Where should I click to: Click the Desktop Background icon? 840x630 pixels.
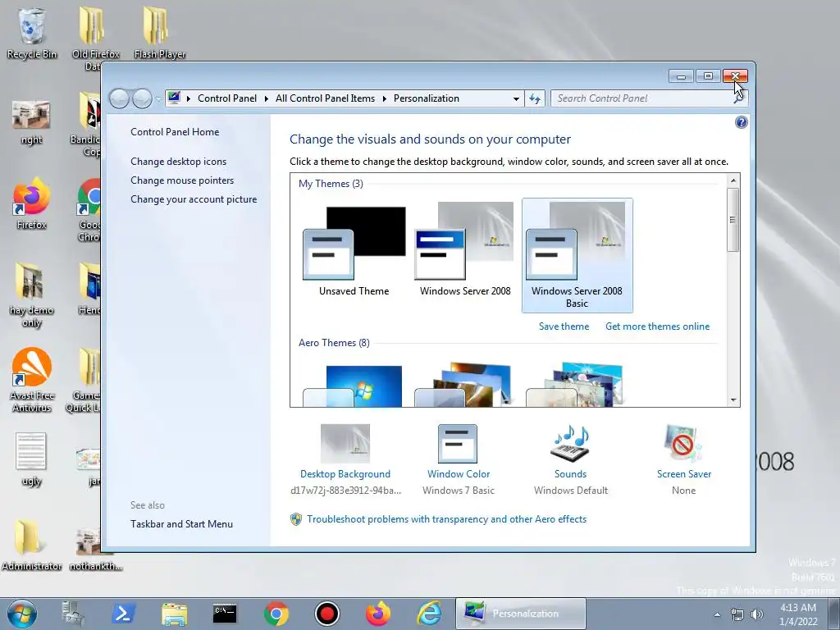pyautogui.click(x=345, y=444)
